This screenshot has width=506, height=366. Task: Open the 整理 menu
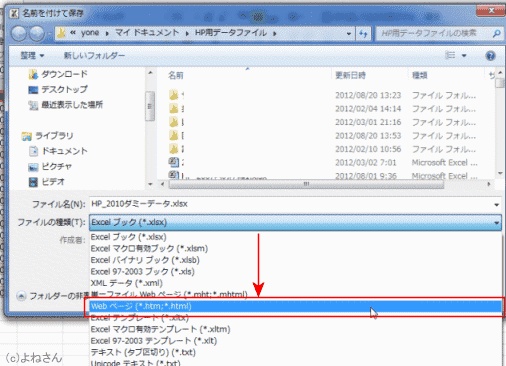(x=32, y=55)
